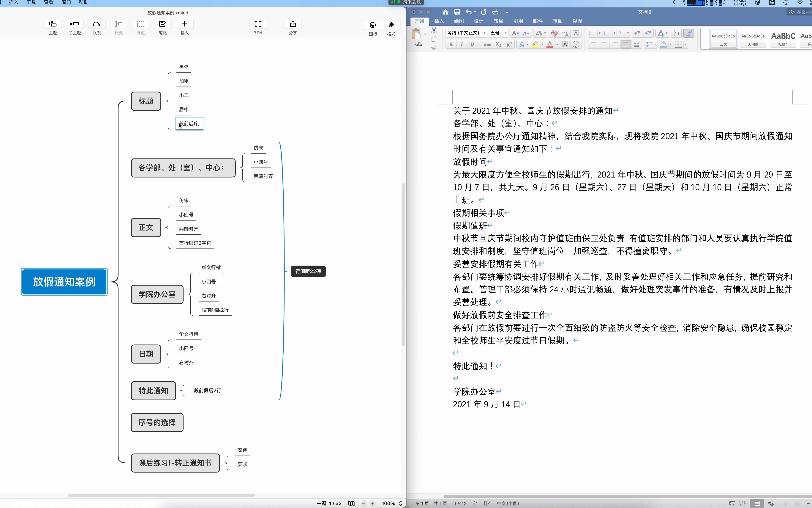Toggle underline formatting in Word
The width and height of the screenshot is (812, 508).
472,44
